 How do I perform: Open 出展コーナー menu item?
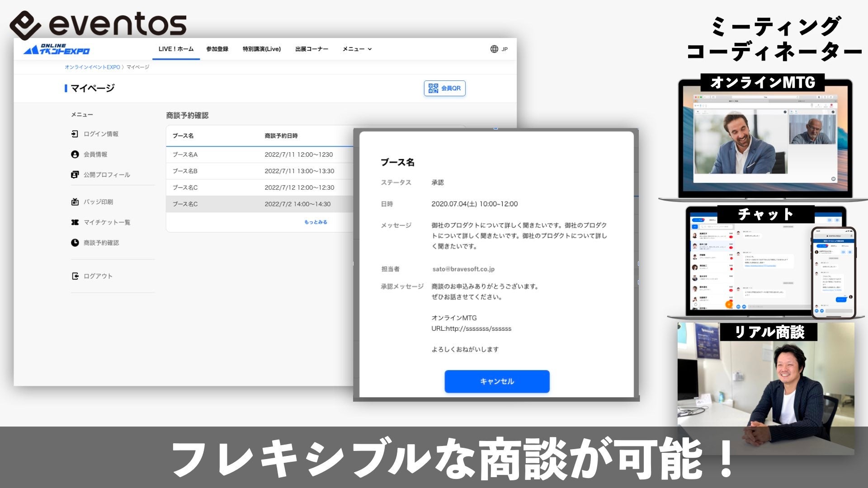tap(311, 49)
